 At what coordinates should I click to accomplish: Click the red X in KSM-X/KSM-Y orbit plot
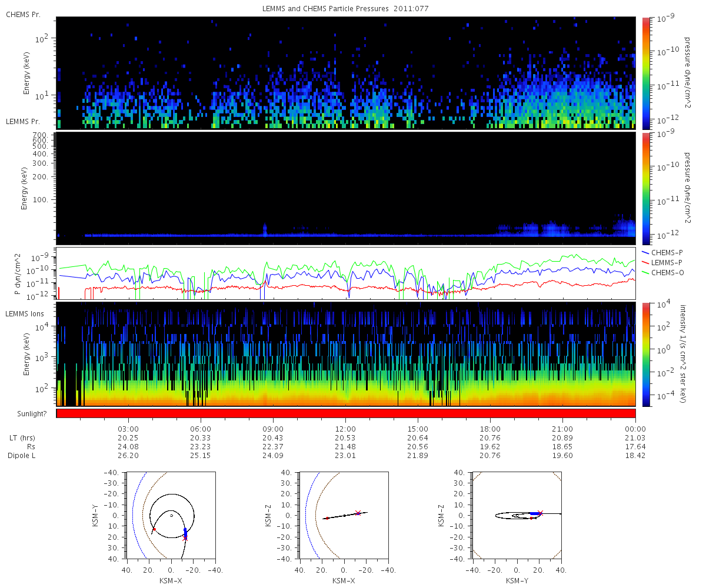point(185,538)
